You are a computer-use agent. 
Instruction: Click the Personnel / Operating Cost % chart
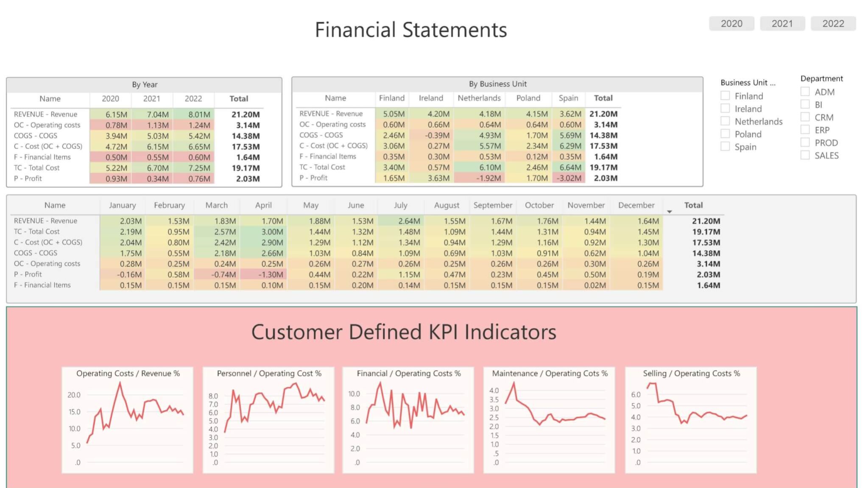268,417
